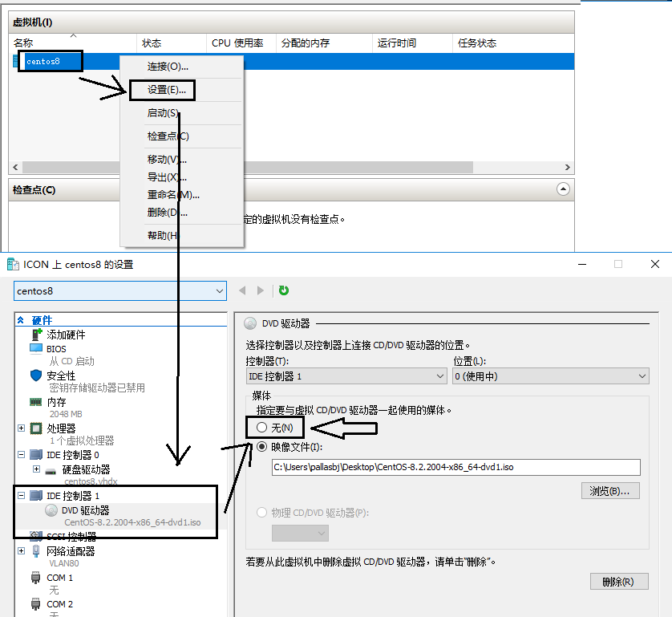This screenshot has width=672, height=617.
Task: Click the refresh icon in settings toolbar
Action: click(284, 290)
